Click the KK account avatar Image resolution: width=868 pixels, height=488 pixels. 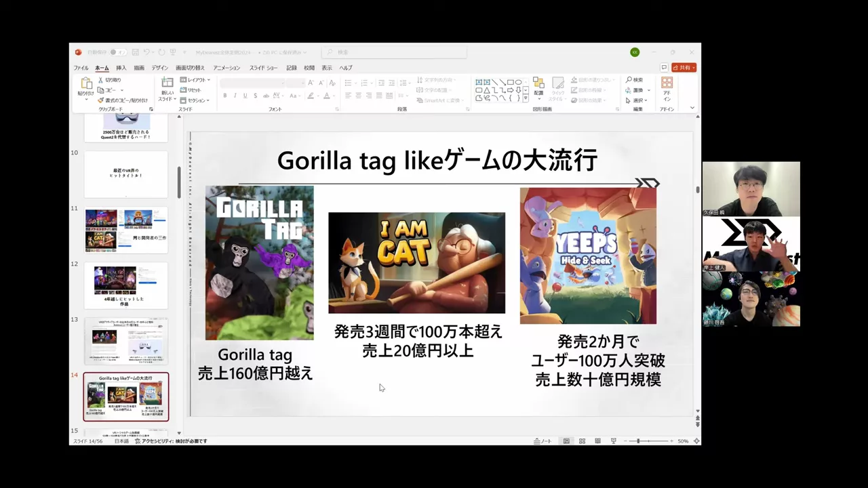click(635, 52)
